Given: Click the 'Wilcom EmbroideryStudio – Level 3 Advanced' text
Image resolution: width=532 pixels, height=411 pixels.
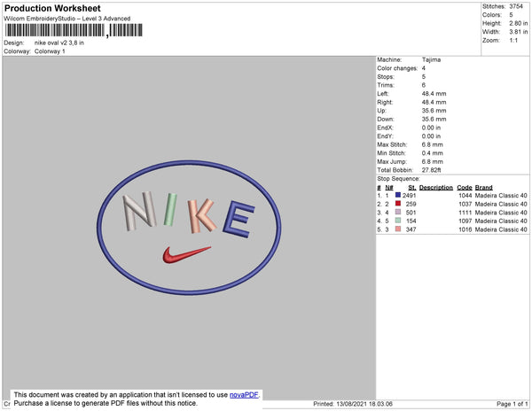Looking at the screenshot, I should [x=67, y=19].
